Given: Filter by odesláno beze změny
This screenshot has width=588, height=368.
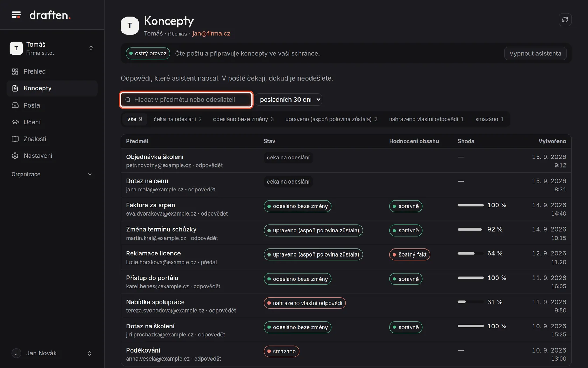Looking at the screenshot, I should [x=243, y=119].
